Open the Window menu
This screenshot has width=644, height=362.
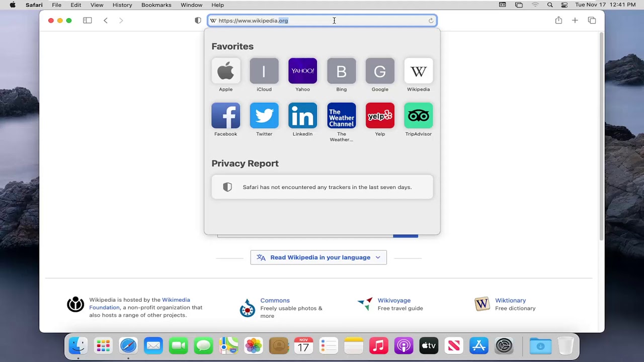tap(191, 5)
